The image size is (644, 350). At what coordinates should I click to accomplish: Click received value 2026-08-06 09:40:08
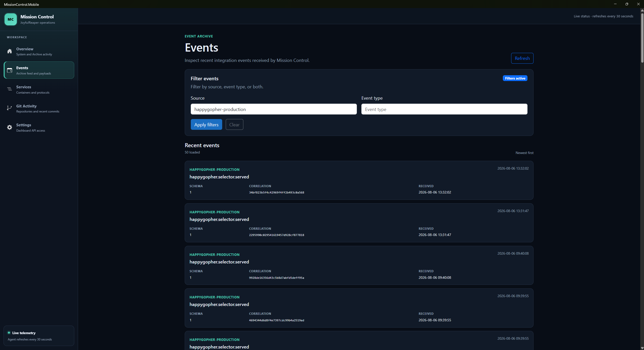[435, 278]
